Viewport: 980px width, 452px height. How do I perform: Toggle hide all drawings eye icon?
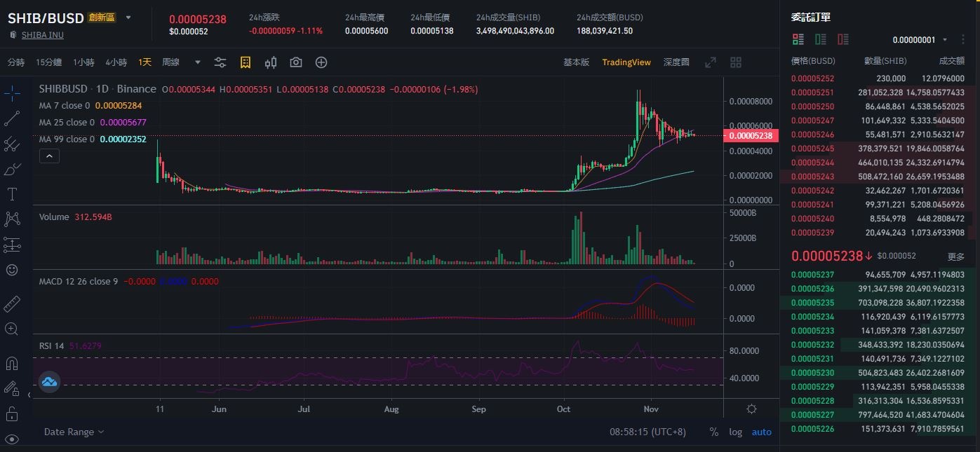[x=12, y=439]
